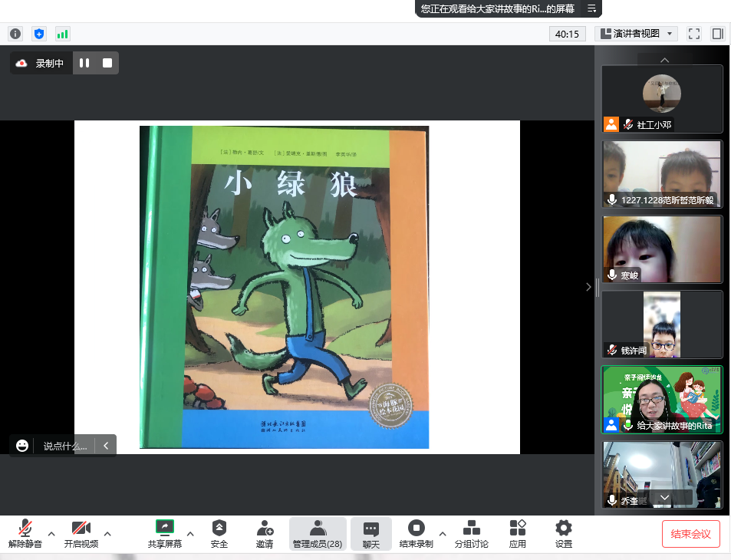Viewport: 731px width, 560px height.
Task: Show more participants with down chevron
Action: [x=665, y=498]
